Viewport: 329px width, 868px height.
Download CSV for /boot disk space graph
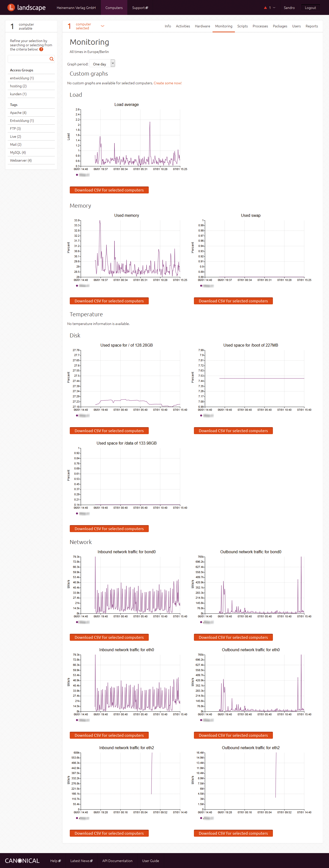pyautogui.click(x=233, y=431)
